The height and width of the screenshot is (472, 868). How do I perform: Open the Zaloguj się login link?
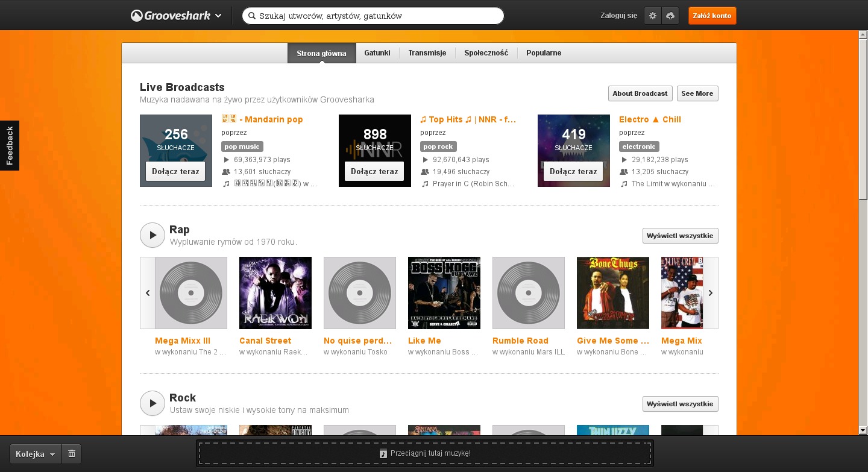618,16
